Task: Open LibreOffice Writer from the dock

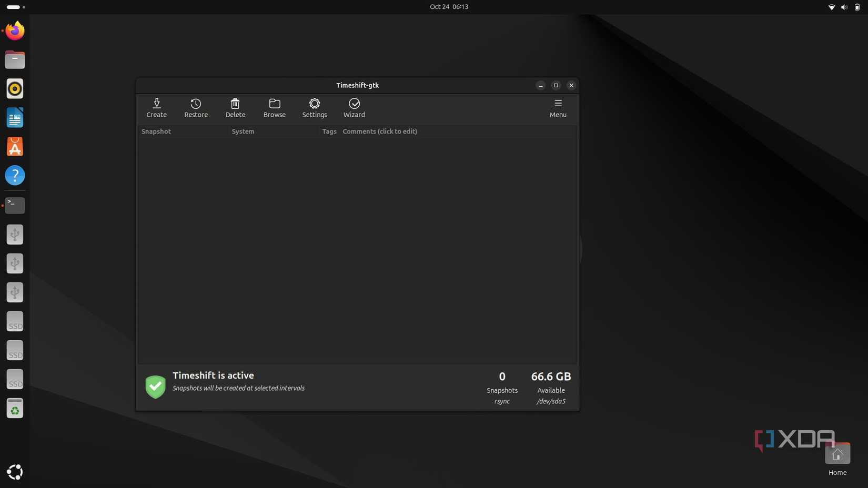Action: pos(15,117)
